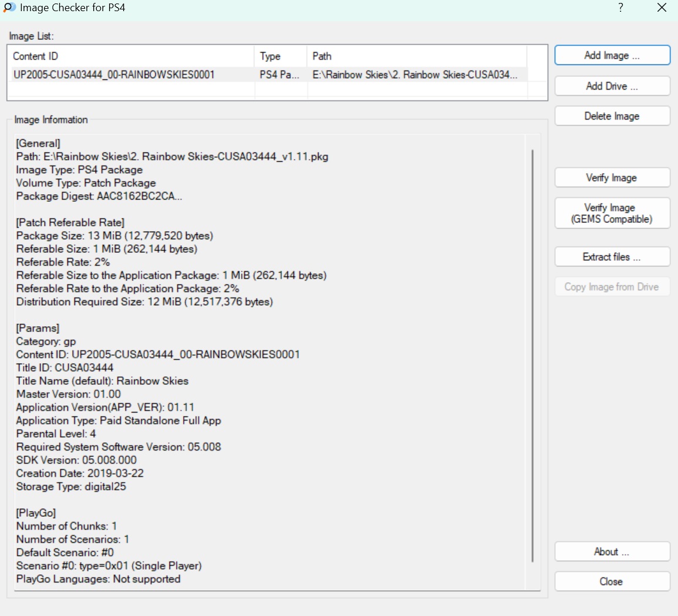Open Extract files dialog
Screen dimensions: 678x616
612,257
